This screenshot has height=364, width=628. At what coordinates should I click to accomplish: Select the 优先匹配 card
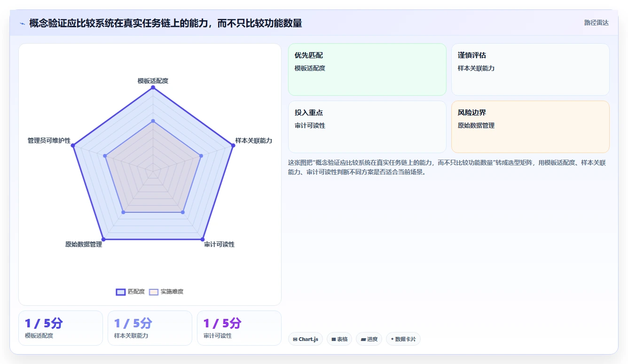[x=367, y=70]
